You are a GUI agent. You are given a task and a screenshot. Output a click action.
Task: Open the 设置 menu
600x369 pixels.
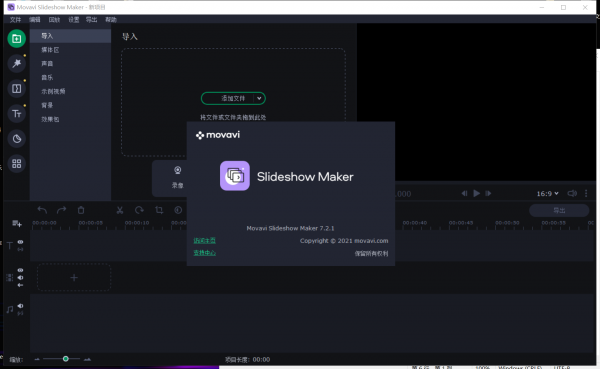[73, 20]
